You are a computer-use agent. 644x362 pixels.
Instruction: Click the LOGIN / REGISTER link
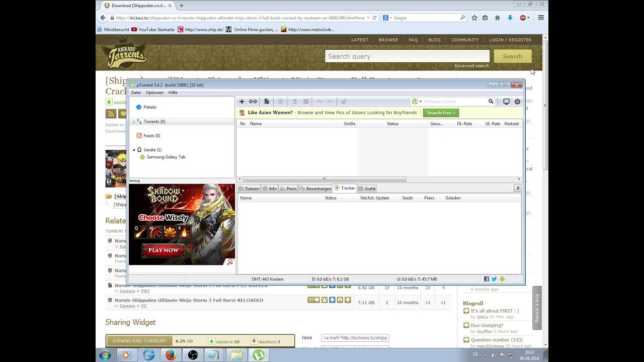(510, 40)
